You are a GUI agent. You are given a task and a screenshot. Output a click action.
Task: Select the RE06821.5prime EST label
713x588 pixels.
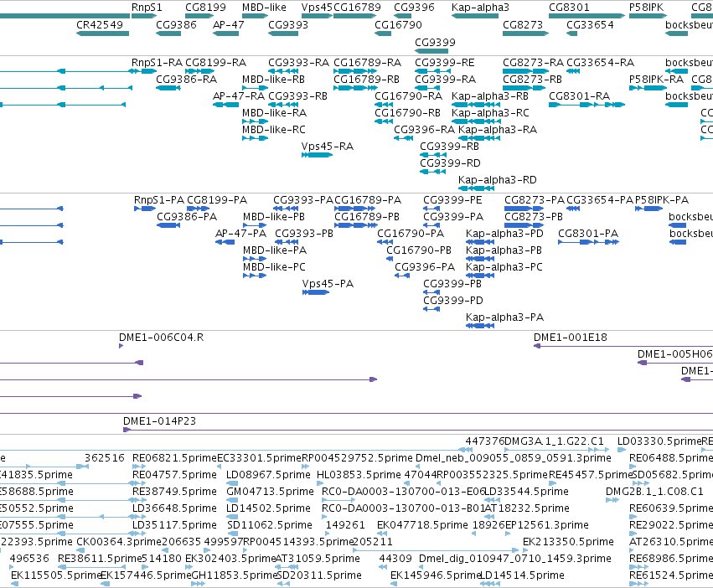pyautogui.click(x=174, y=458)
